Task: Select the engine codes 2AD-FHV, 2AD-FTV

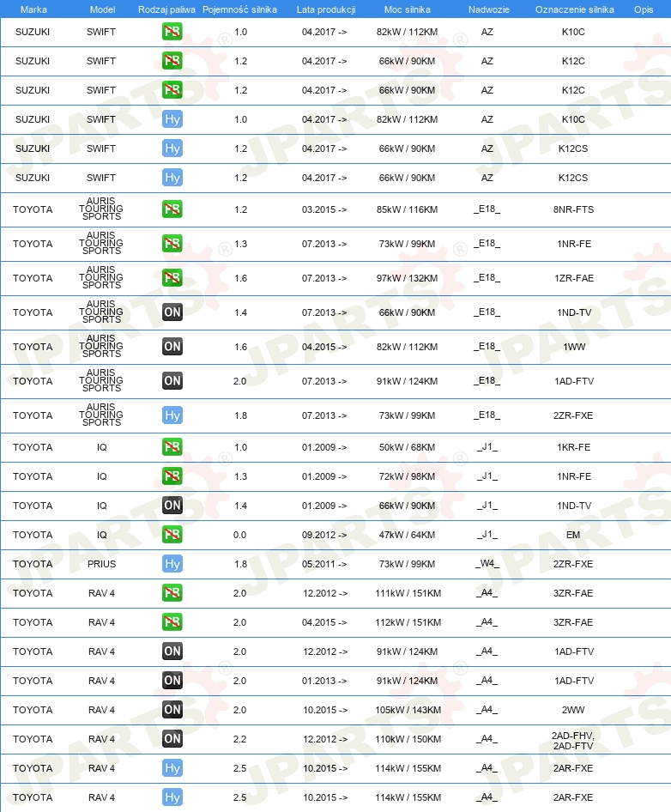Action: point(572,741)
